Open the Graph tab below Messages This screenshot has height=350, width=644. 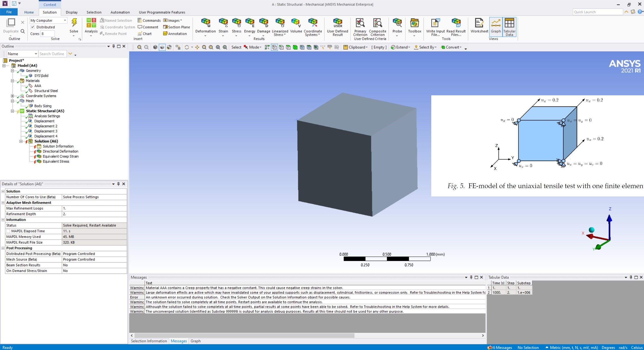(x=196, y=341)
